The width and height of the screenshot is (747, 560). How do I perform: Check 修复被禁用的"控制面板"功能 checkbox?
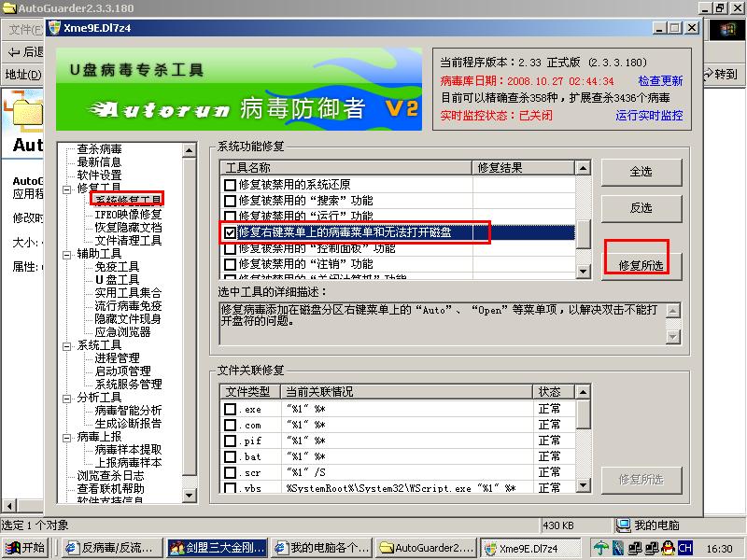(230, 248)
